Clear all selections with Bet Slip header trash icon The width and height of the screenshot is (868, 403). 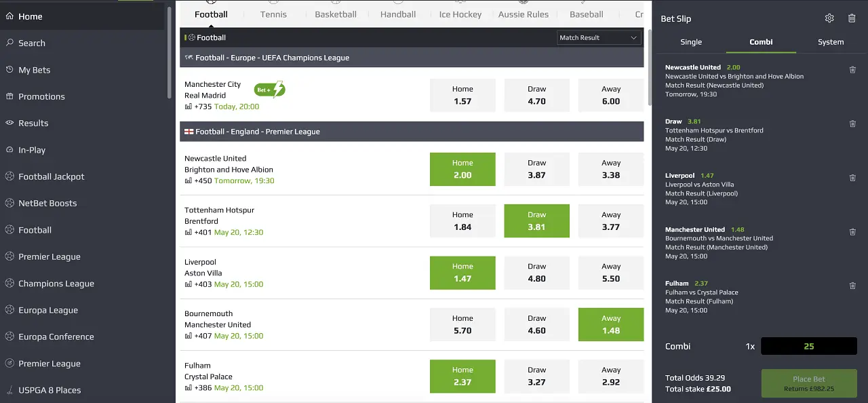[x=852, y=18]
